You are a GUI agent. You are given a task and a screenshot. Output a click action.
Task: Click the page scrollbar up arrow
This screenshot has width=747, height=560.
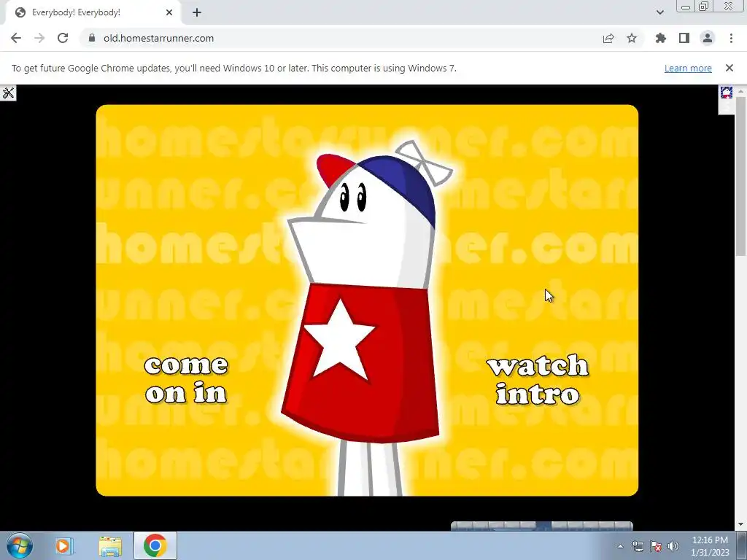(x=741, y=90)
